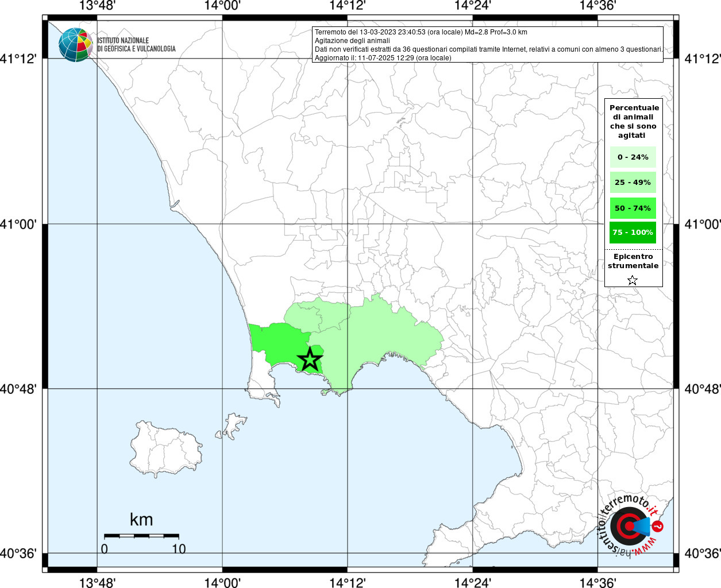
Task: Click the 50 - 74% legend swatch
Action: pyautogui.click(x=633, y=208)
